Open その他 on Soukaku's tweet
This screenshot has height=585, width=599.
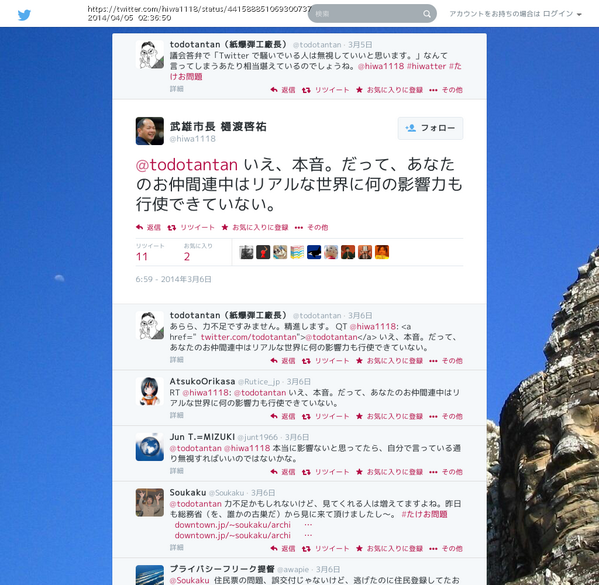pos(446,549)
